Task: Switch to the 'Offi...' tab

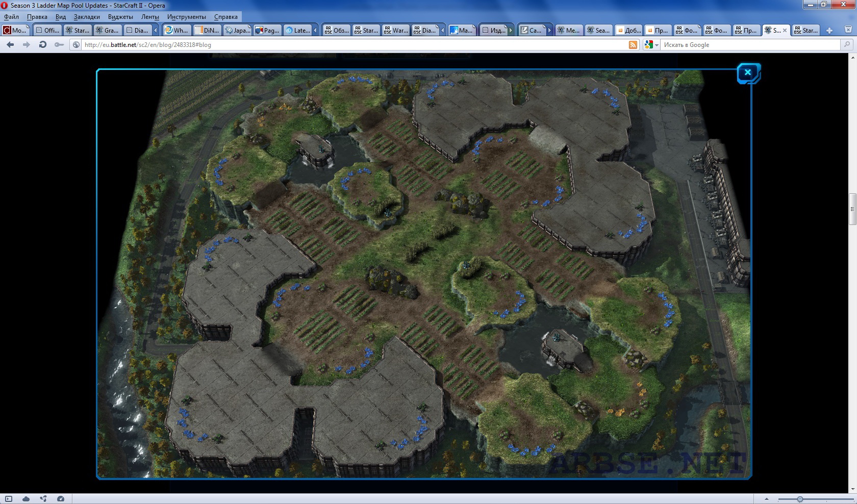Action: tap(47, 31)
